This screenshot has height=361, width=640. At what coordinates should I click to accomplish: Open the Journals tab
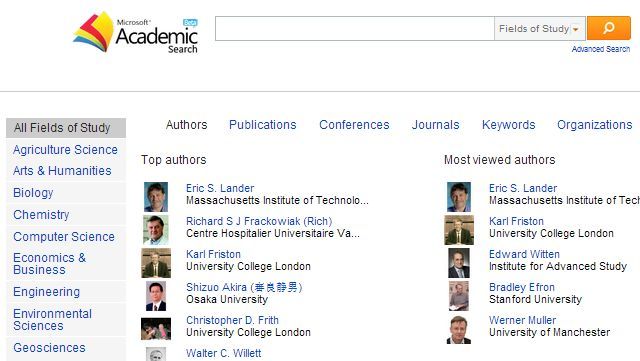(435, 125)
